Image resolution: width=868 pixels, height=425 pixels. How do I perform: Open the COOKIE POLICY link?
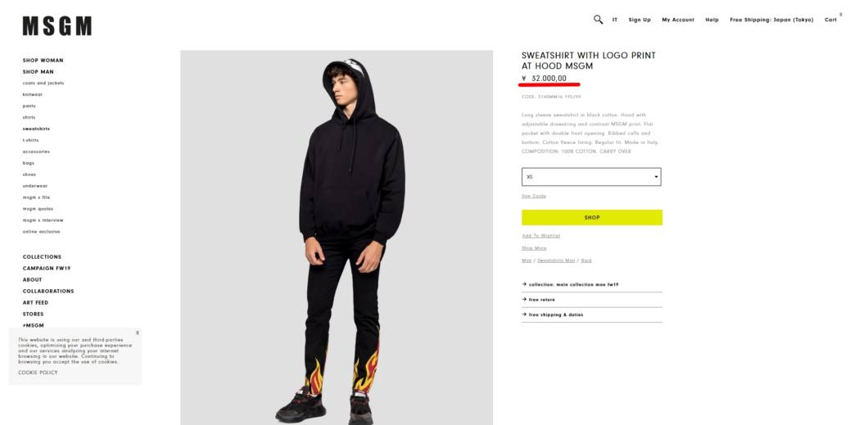pyautogui.click(x=38, y=373)
